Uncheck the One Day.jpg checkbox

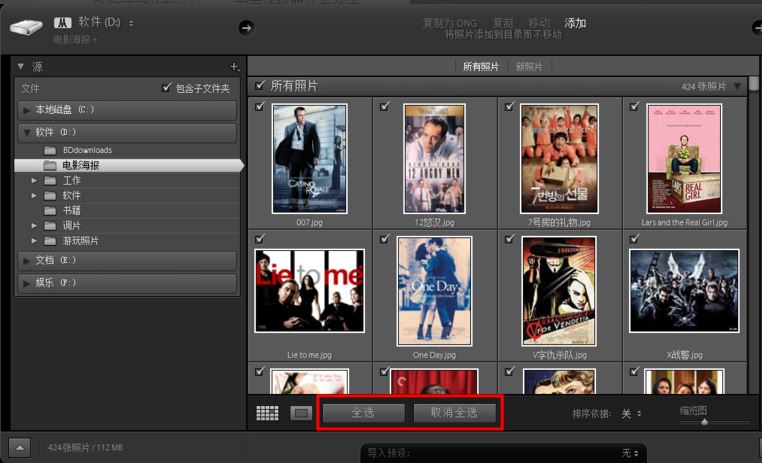pos(385,238)
